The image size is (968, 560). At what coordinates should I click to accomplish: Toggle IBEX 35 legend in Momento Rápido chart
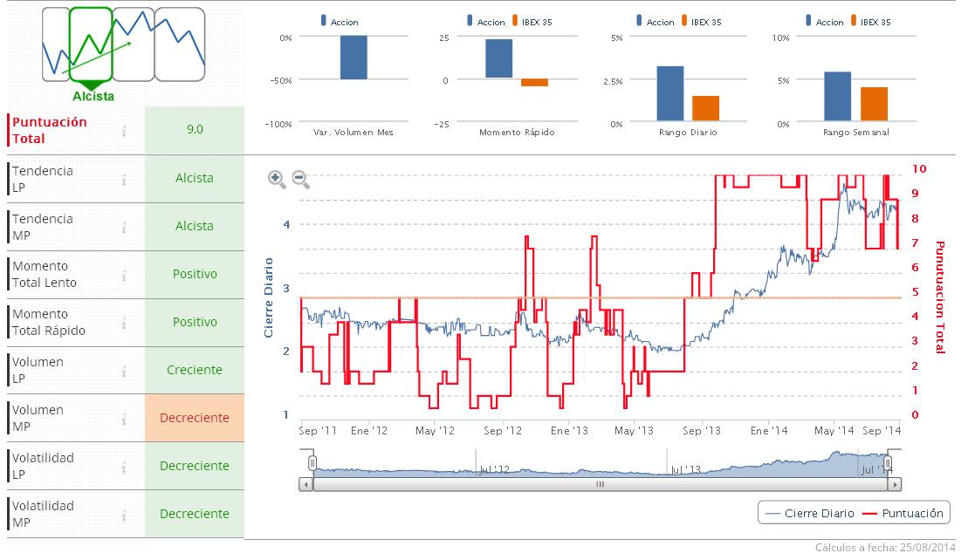click(x=532, y=22)
